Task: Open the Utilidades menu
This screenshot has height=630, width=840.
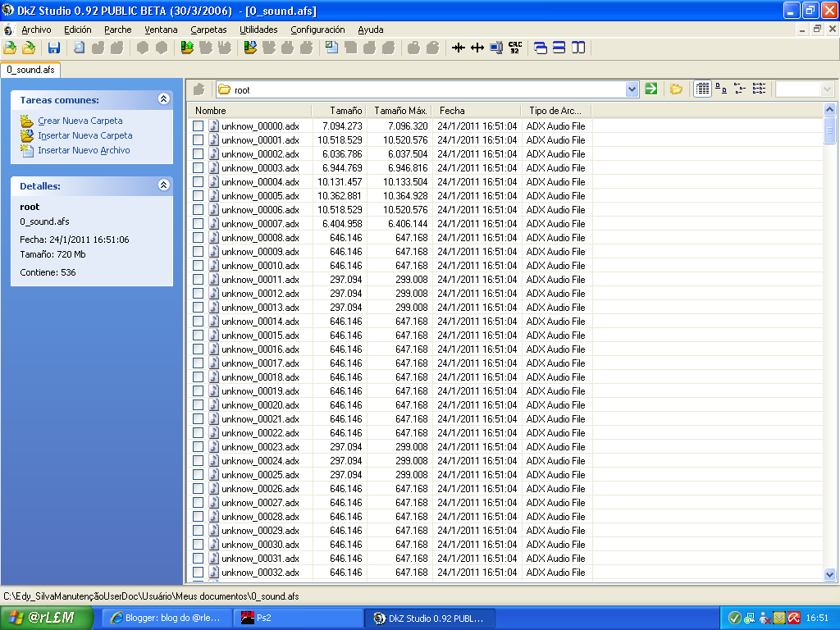Action: pyautogui.click(x=258, y=30)
